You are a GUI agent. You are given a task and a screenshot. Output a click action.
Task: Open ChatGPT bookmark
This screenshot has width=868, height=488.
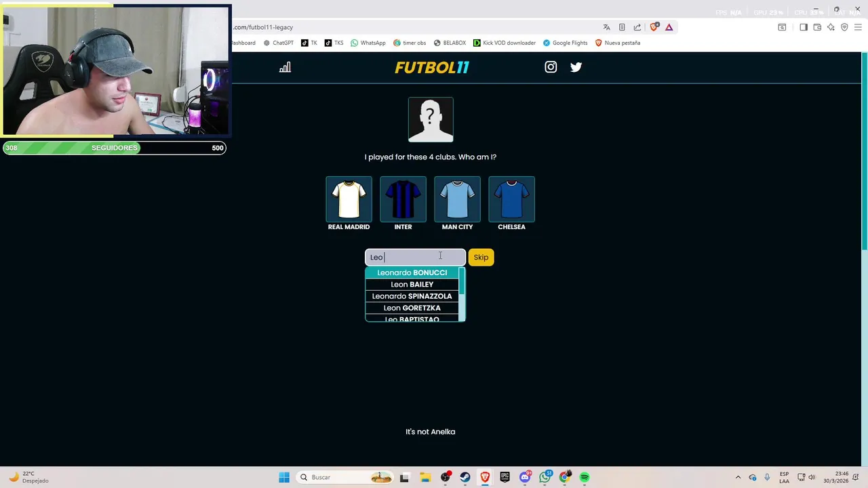pos(278,43)
